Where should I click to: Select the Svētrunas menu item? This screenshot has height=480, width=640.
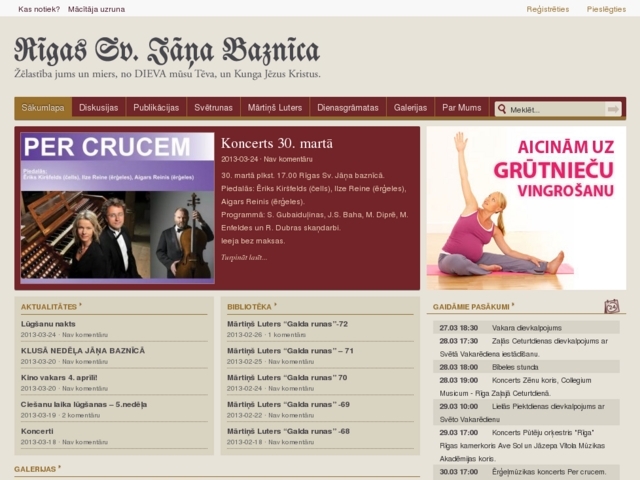[x=213, y=108]
